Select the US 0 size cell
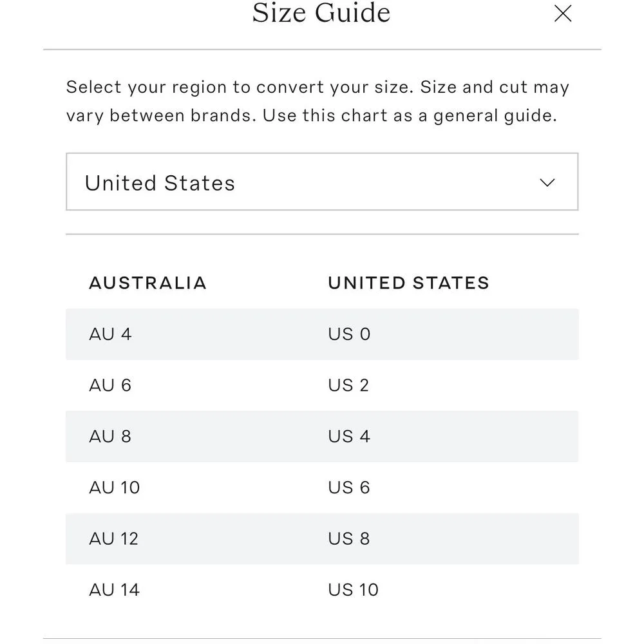 (349, 334)
